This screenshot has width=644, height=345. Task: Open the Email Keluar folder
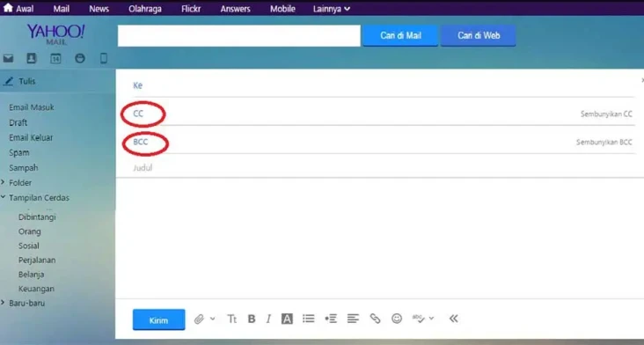click(31, 137)
